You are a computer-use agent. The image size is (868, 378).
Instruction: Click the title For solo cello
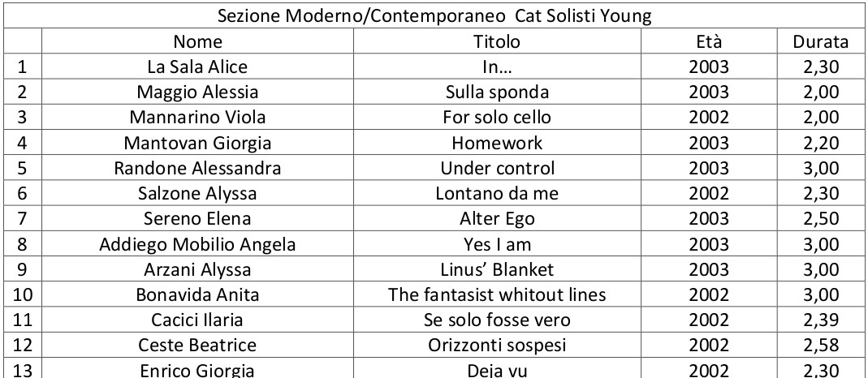click(x=497, y=118)
